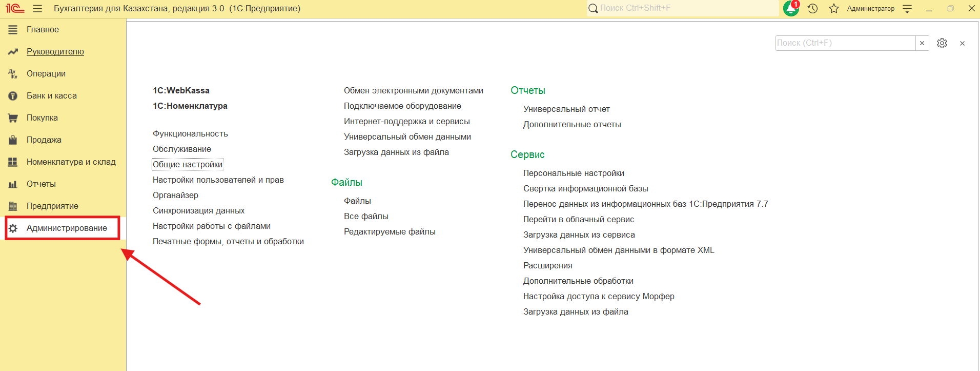
Task: Open Номенклатура и склад section
Action: click(x=71, y=162)
